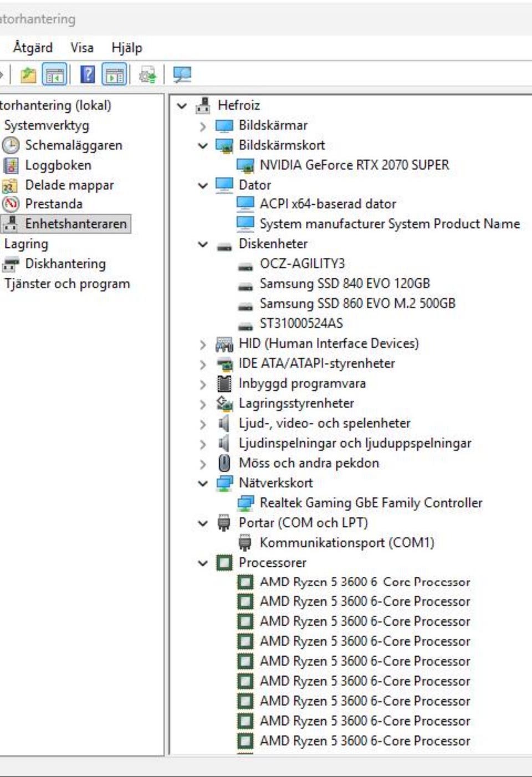
Task: Select the Ljud-, video- och spelenheter label
Action: click(325, 423)
